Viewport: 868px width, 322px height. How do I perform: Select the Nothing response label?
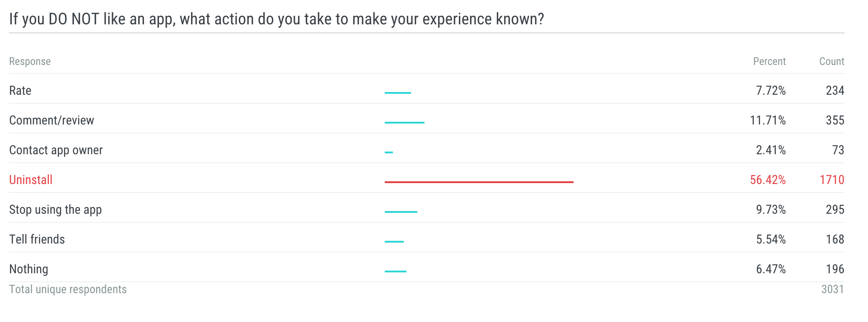[28, 269]
